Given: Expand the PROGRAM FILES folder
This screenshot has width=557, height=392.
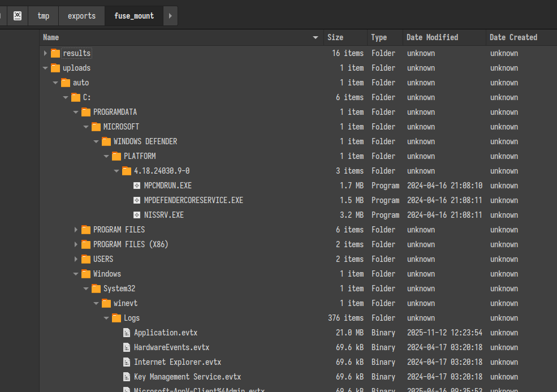Looking at the screenshot, I should (76, 230).
